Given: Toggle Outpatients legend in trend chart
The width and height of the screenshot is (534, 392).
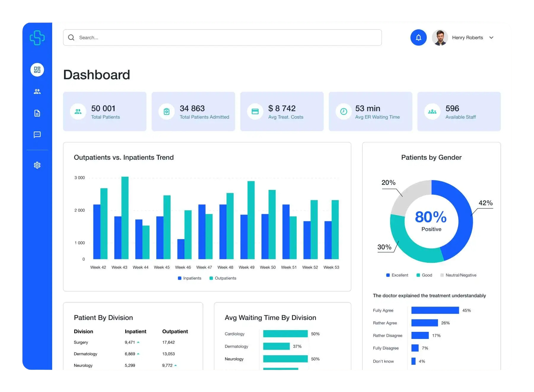Looking at the screenshot, I should (223, 278).
